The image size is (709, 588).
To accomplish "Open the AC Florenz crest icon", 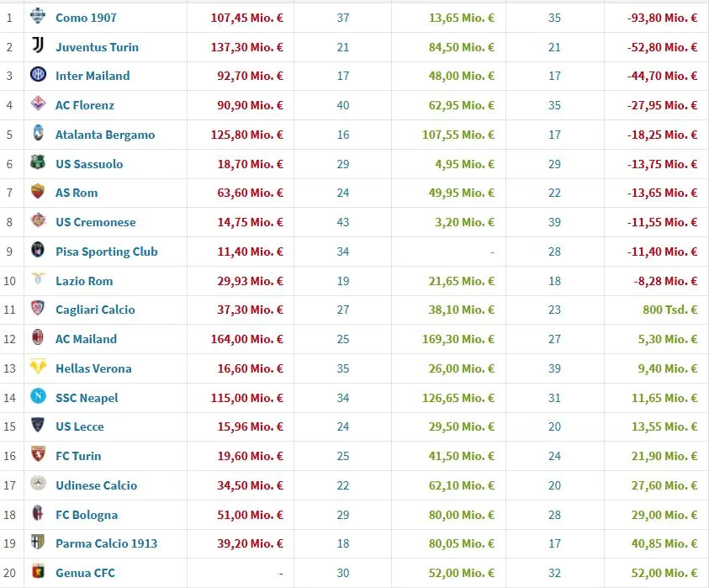I will [38, 103].
